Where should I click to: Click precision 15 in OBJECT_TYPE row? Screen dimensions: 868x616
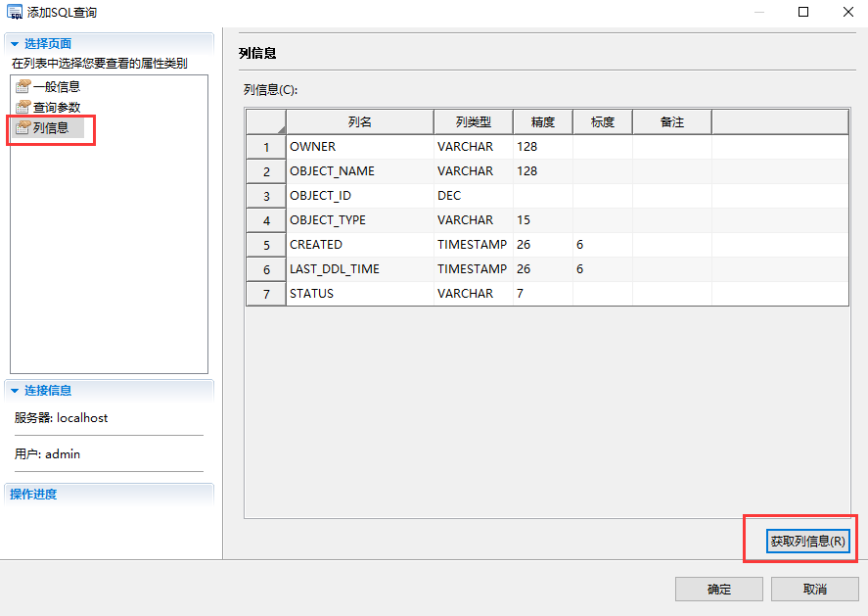[x=543, y=220]
